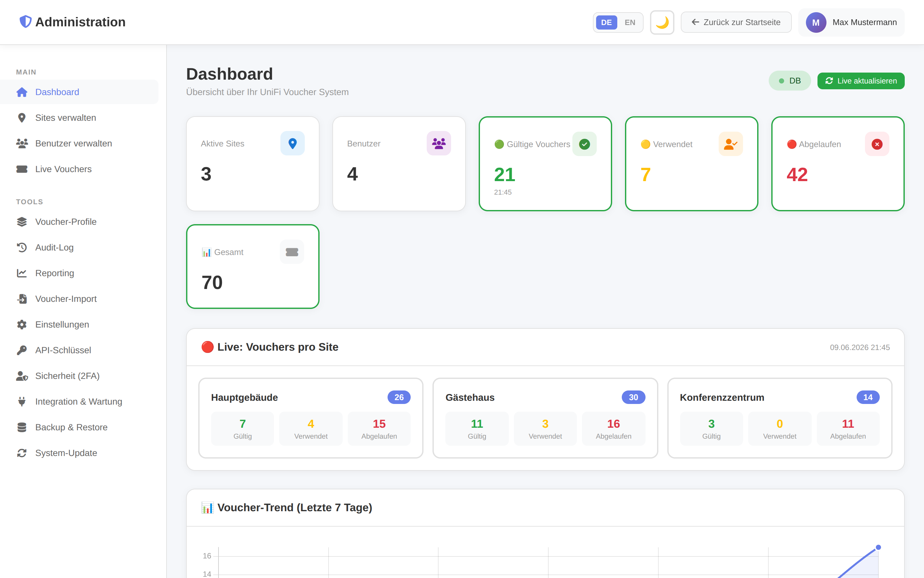Click the green check icon on Gültige Vouchers card
This screenshot has width=924, height=578.
[x=585, y=144]
